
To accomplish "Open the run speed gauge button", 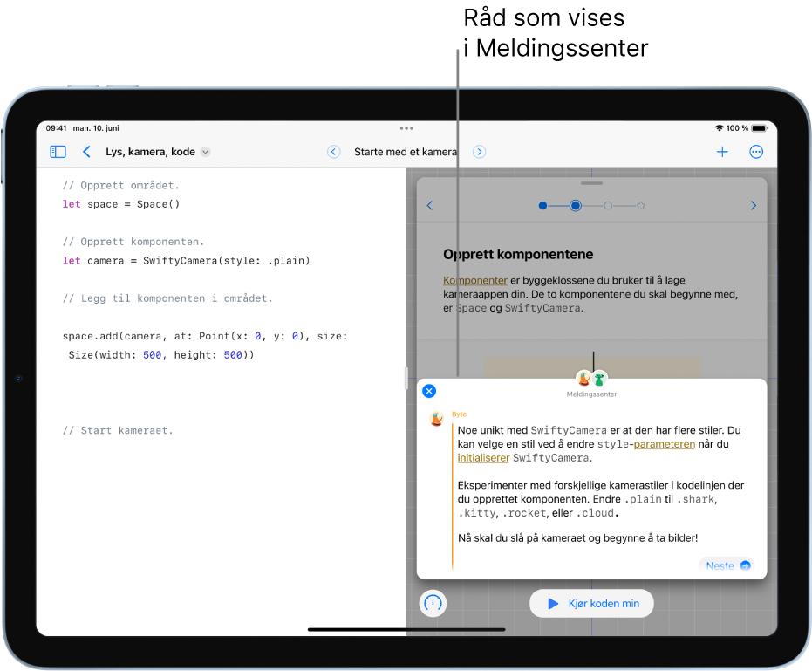I will click(433, 604).
